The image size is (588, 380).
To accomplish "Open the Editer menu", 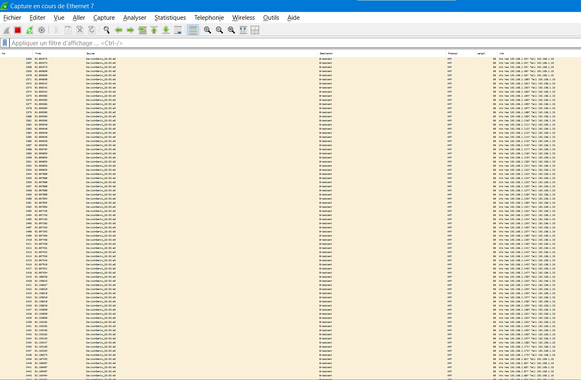I will pyautogui.click(x=37, y=18).
